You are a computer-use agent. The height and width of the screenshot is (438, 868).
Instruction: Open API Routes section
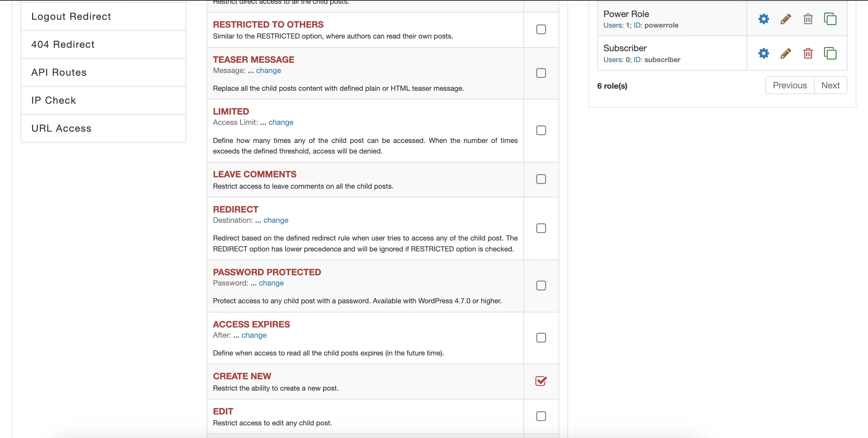[x=103, y=72]
